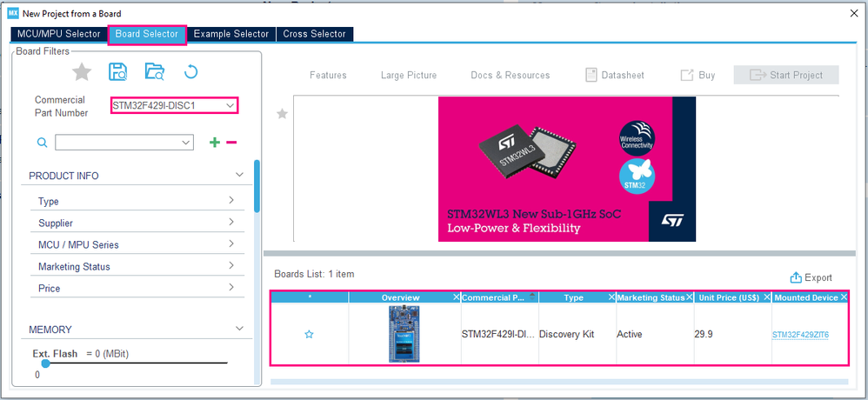Click the Export link text
Image resolution: width=868 pixels, height=400 pixels.
pyautogui.click(x=818, y=277)
